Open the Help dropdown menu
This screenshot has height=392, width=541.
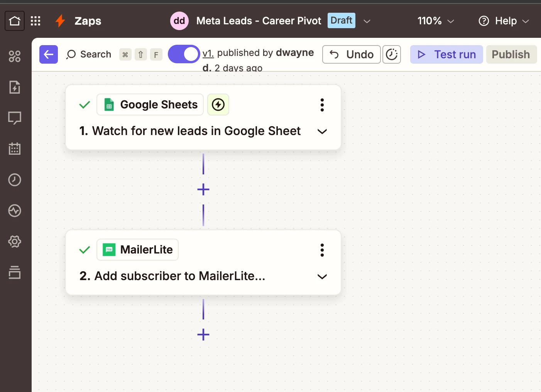coord(504,21)
